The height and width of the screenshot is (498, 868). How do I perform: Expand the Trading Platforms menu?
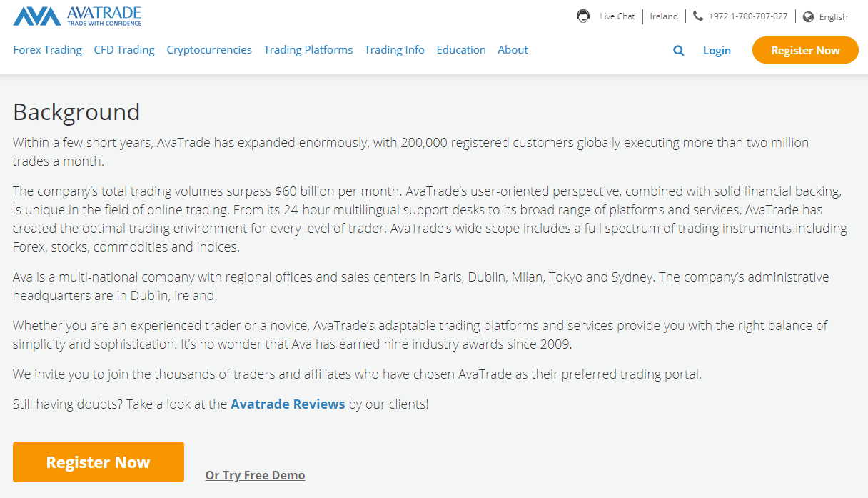click(308, 50)
